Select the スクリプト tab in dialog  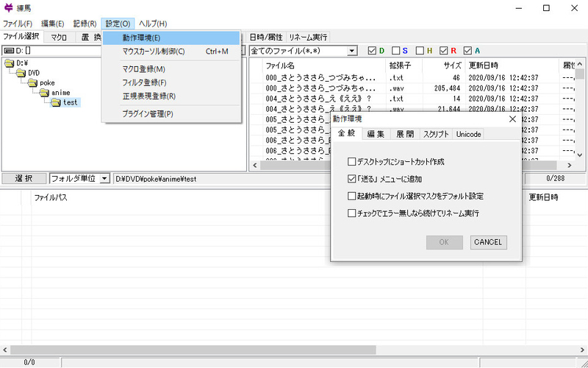(436, 134)
